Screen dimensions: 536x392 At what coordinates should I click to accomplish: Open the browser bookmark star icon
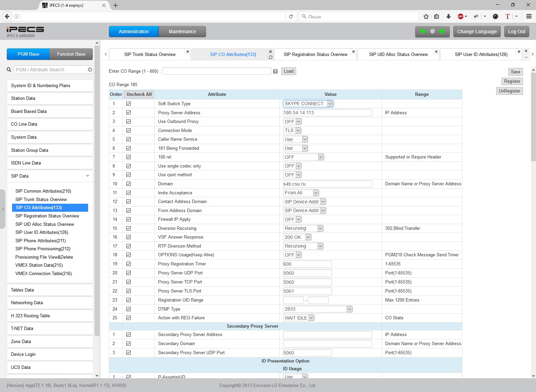426,16
